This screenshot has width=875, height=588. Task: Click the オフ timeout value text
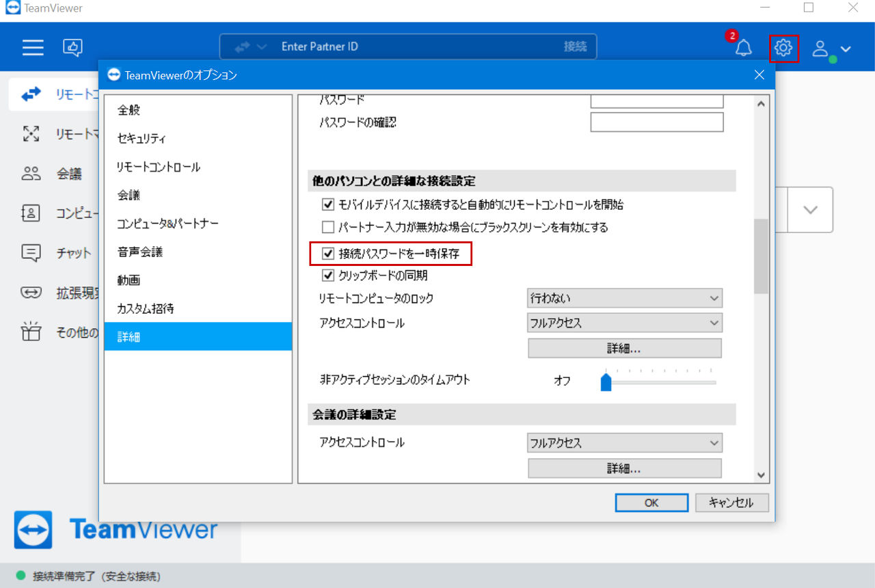[562, 381]
